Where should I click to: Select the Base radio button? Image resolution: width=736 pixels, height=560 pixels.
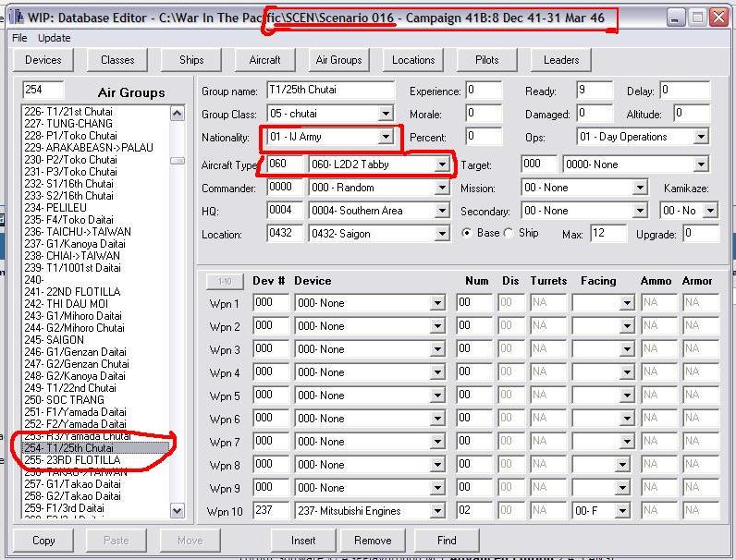click(467, 233)
